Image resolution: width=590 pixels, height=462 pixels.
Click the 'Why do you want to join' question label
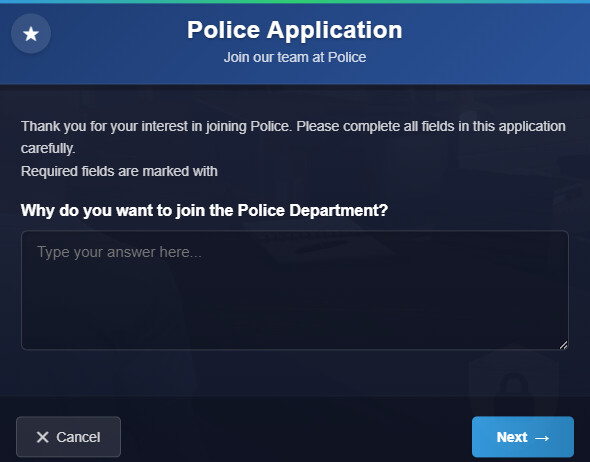tap(204, 210)
